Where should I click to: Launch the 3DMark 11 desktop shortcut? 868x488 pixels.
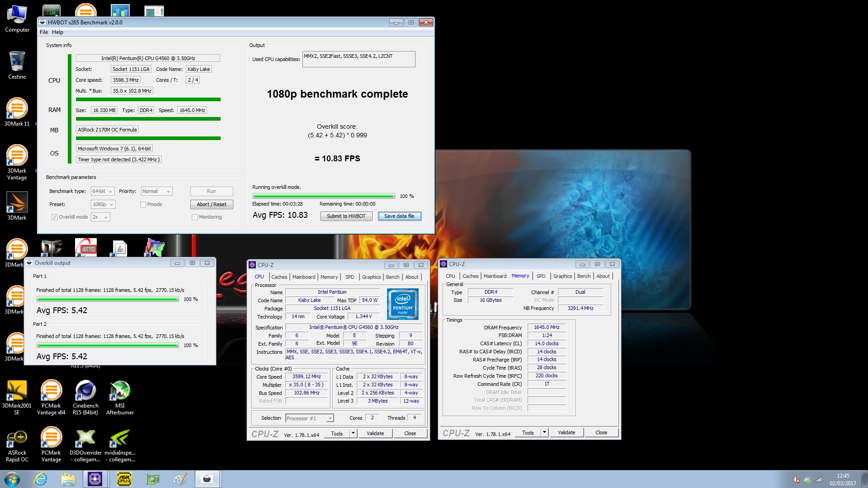point(17,112)
